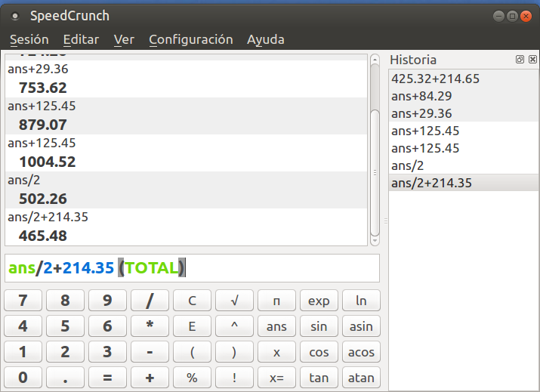Click the 1 keypad button

23,352
